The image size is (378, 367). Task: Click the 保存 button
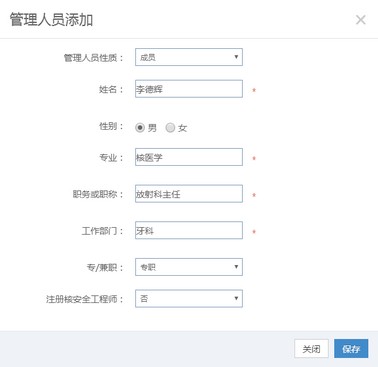pyautogui.click(x=351, y=349)
